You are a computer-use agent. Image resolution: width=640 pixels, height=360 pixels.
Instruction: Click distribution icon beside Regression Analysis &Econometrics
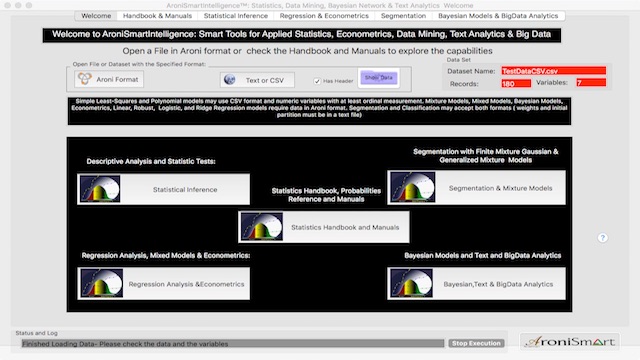click(x=101, y=283)
